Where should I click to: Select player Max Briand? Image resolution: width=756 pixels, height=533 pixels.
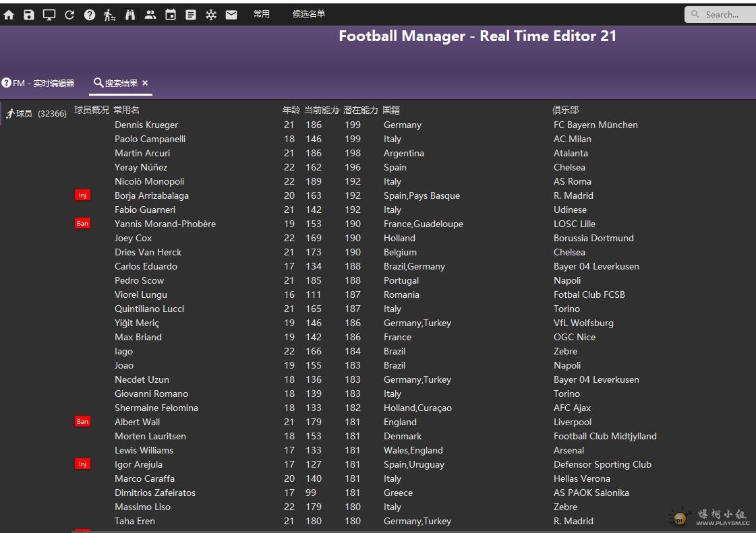coord(138,337)
